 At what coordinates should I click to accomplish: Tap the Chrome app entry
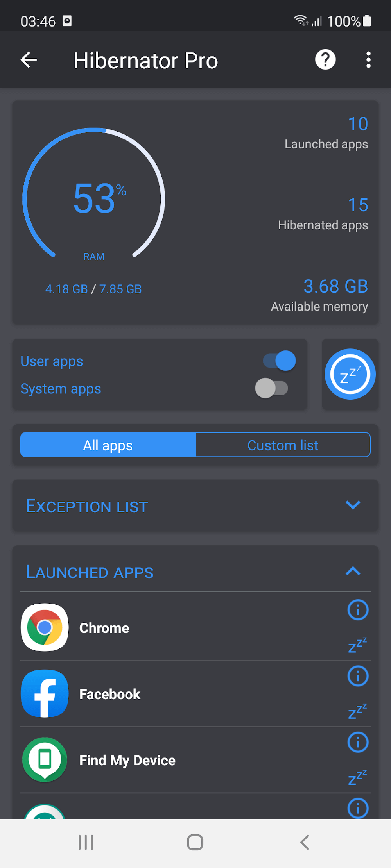104,628
